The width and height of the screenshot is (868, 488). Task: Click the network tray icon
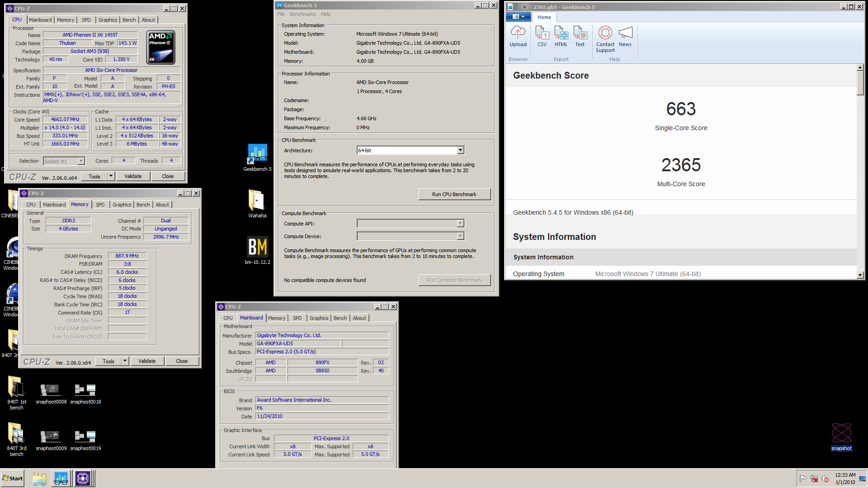(x=814, y=479)
